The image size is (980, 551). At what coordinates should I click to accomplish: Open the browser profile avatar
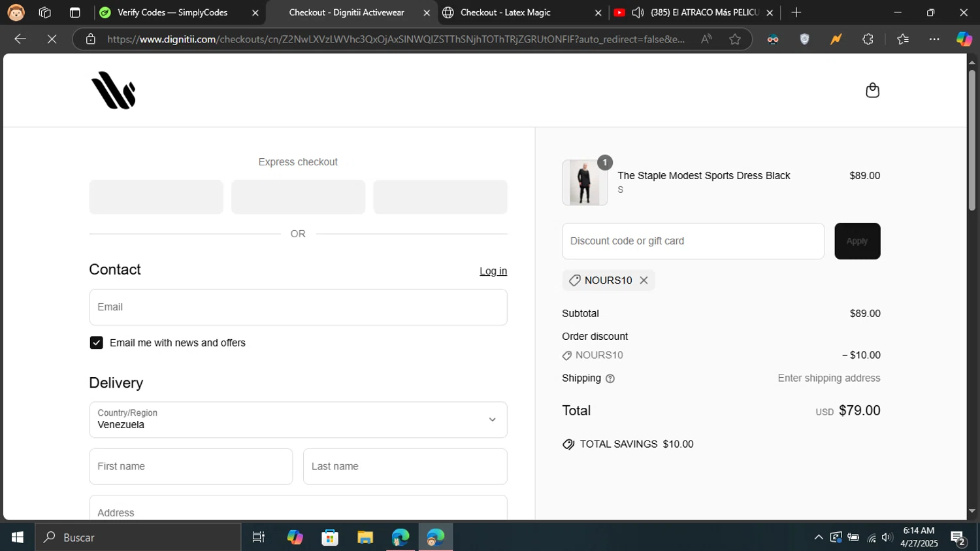coord(16,12)
